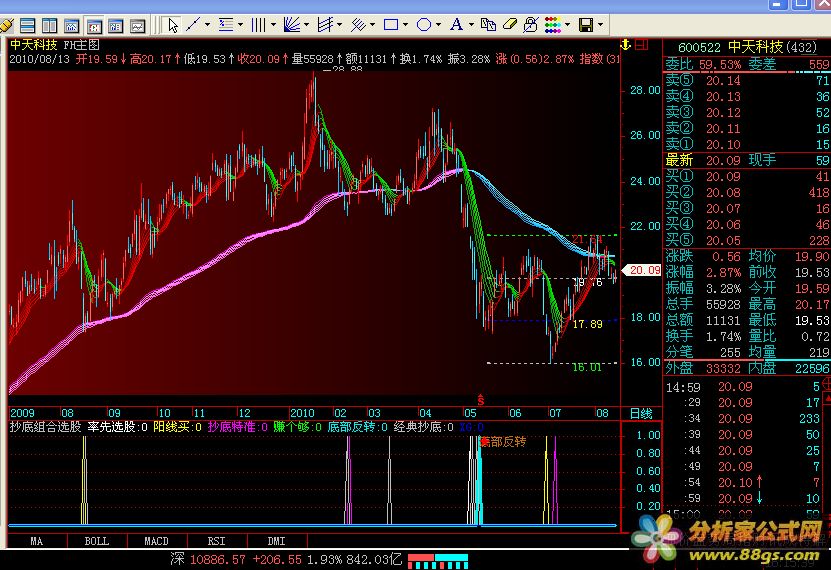Click the 2010 year label on the time axis
Screen dimensions: 831x570
302,413
